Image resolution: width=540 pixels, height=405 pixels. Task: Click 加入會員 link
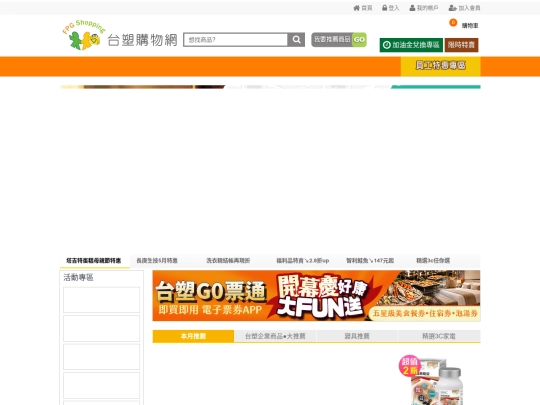469,8
